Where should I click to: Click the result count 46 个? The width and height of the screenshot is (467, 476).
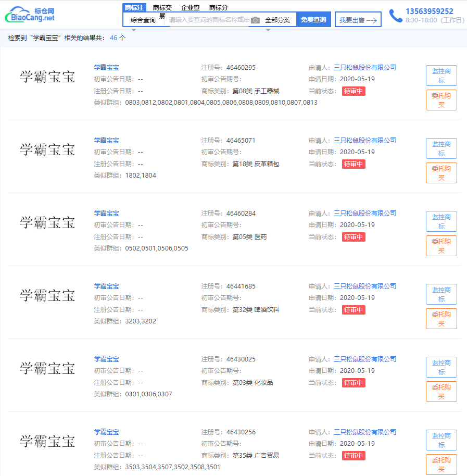(118, 38)
